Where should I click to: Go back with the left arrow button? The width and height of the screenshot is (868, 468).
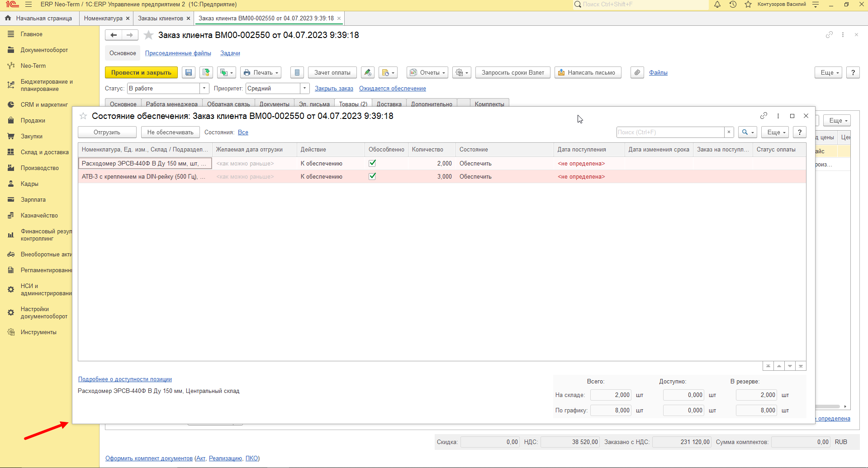pyautogui.click(x=114, y=35)
